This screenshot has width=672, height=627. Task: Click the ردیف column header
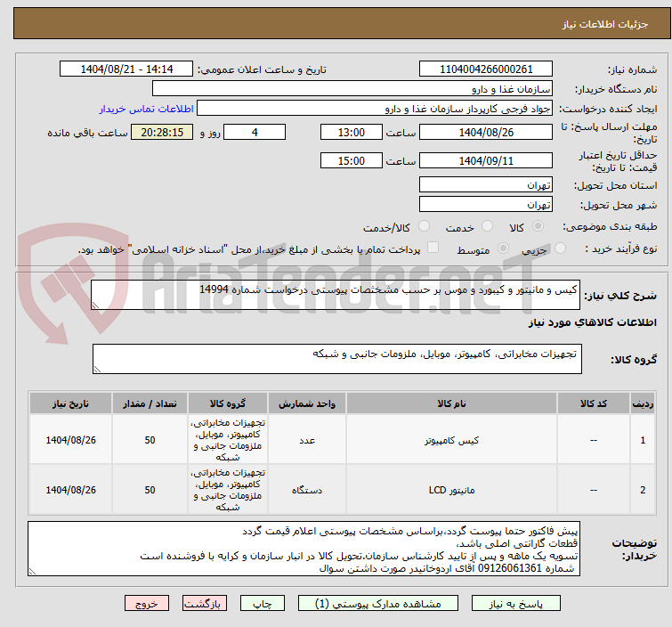(643, 403)
